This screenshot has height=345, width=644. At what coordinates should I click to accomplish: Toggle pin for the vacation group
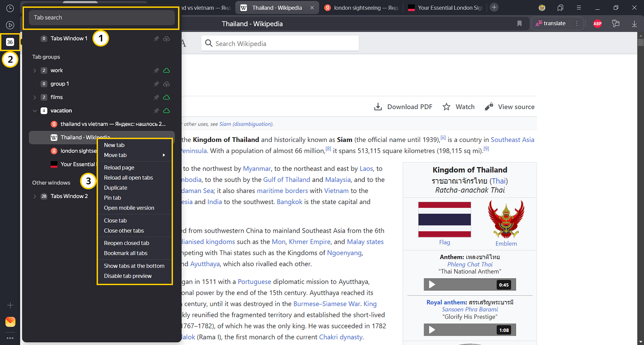(156, 111)
